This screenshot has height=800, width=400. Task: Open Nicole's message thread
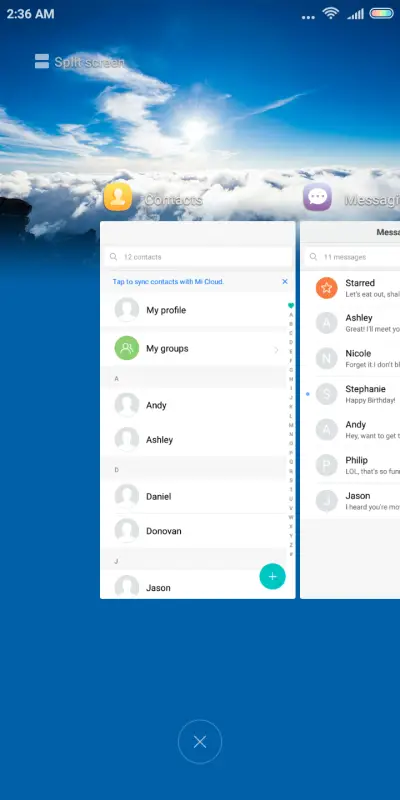tap(350, 359)
